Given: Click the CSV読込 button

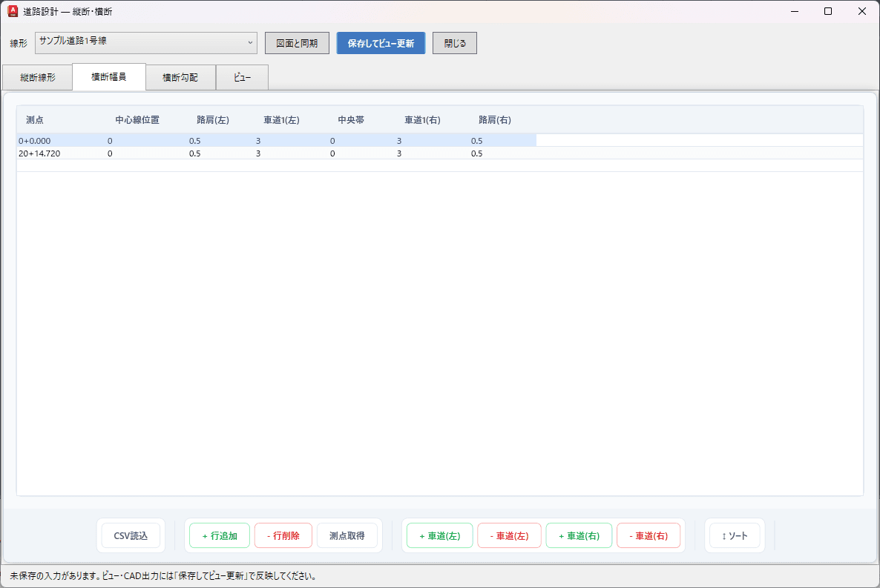Looking at the screenshot, I should (131, 536).
